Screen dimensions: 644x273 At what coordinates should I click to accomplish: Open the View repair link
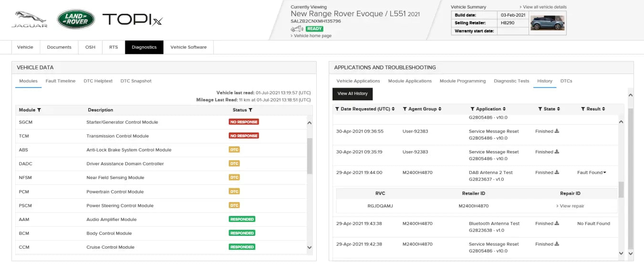tap(570, 206)
